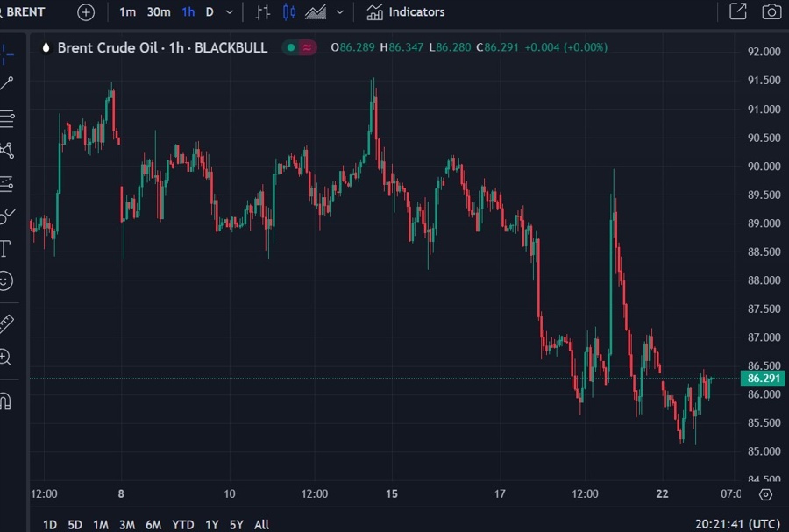Select the 1m timeframe
The image size is (789, 532).
point(127,12)
